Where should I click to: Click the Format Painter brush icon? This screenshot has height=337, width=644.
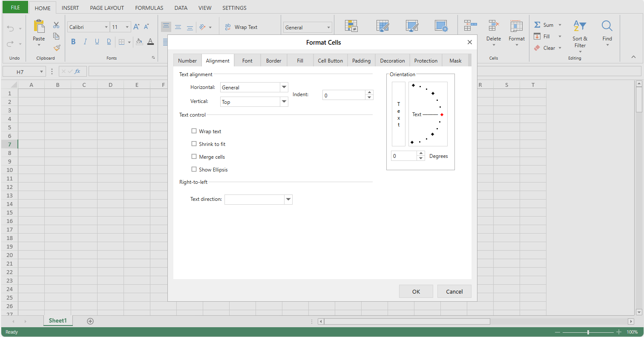pos(56,48)
